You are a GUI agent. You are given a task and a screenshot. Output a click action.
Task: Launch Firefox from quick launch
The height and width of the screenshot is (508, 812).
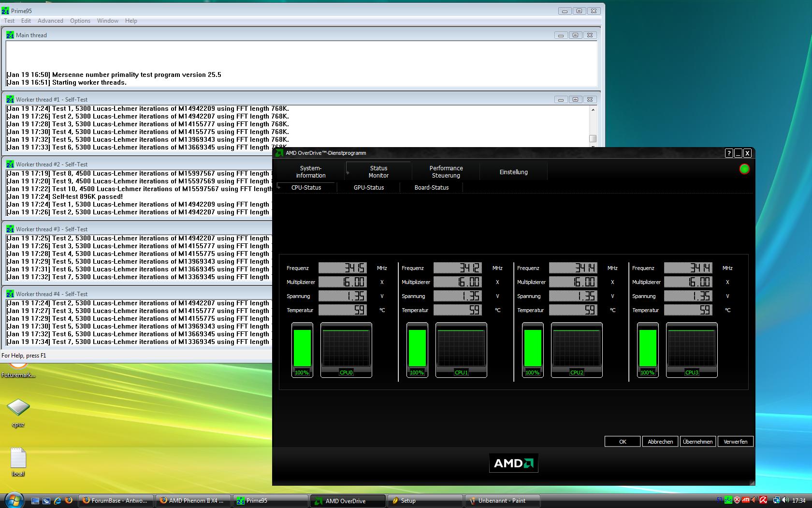click(x=69, y=501)
